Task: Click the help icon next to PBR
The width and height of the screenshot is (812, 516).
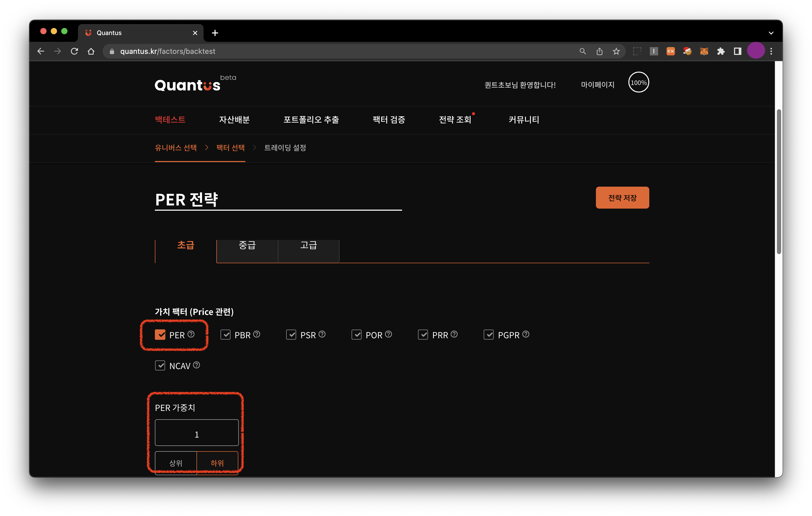Action: coord(257,334)
